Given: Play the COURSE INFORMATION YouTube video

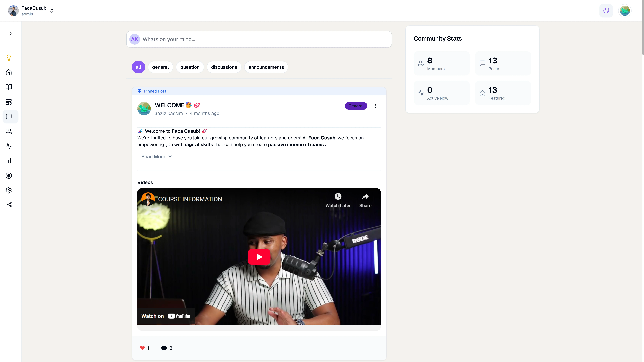Looking at the screenshot, I should (259, 257).
